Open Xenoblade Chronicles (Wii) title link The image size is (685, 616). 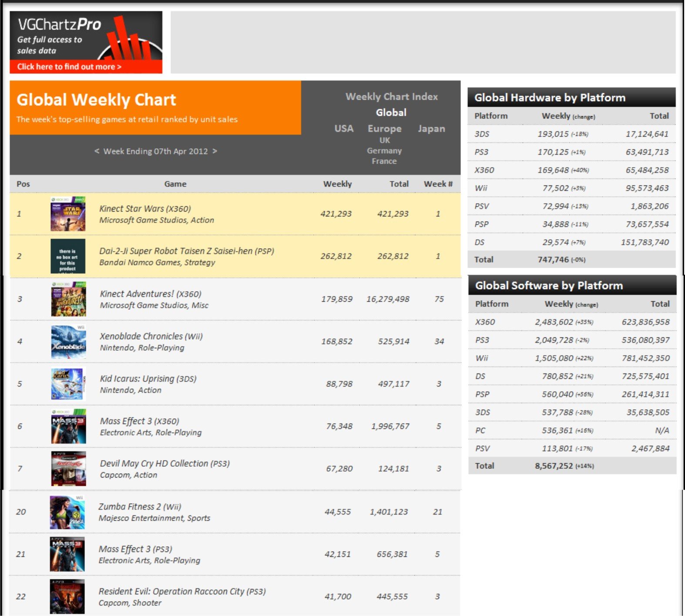151,336
